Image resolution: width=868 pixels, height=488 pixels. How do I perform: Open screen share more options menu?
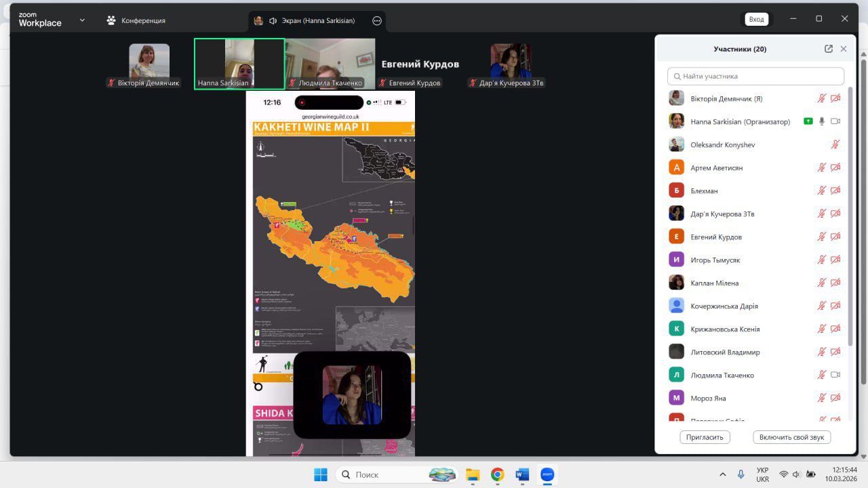coord(377,20)
